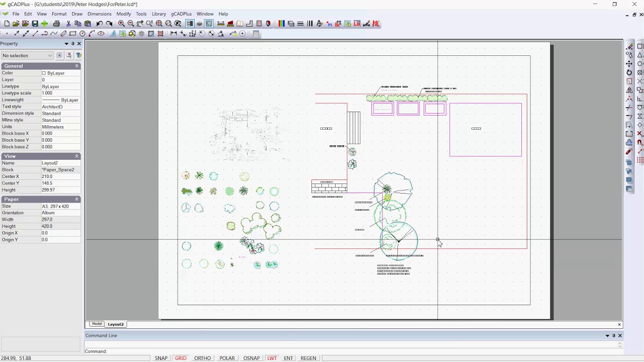Print the drawing with the printer icon
644x362 pixels.
[x=56, y=24]
